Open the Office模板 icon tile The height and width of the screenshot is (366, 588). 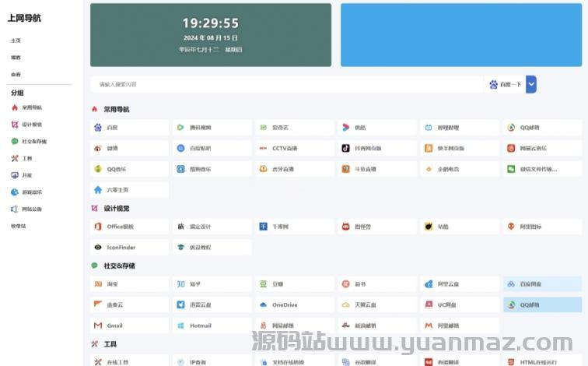(x=98, y=227)
